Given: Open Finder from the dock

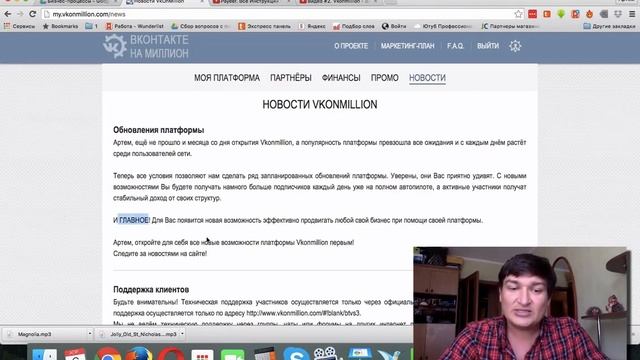Looking at the screenshot, I should (x=44, y=353).
